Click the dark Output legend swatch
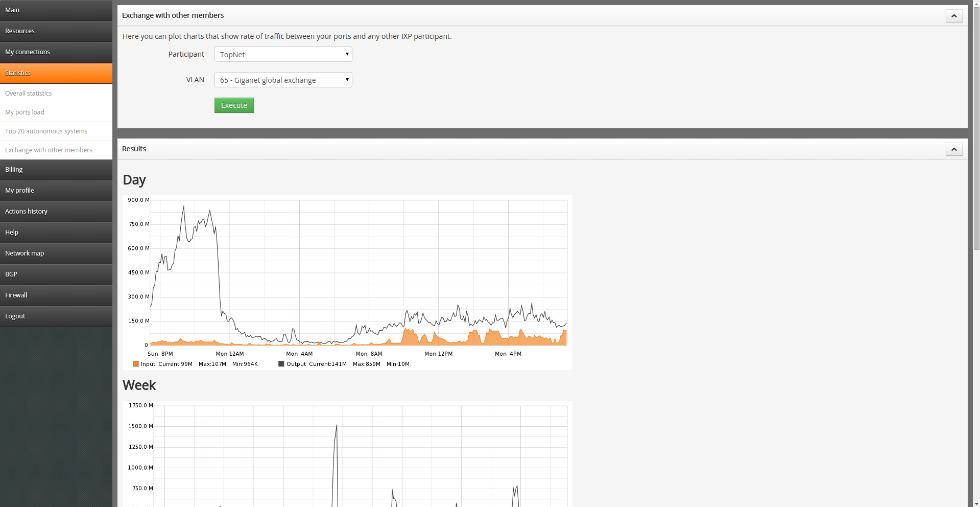The height and width of the screenshot is (507, 980). click(281, 364)
